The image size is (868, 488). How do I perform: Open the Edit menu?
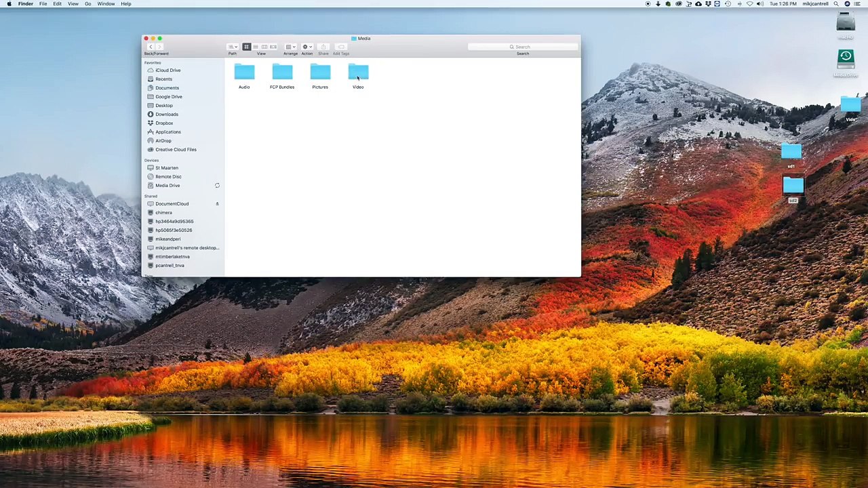pyautogui.click(x=57, y=4)
